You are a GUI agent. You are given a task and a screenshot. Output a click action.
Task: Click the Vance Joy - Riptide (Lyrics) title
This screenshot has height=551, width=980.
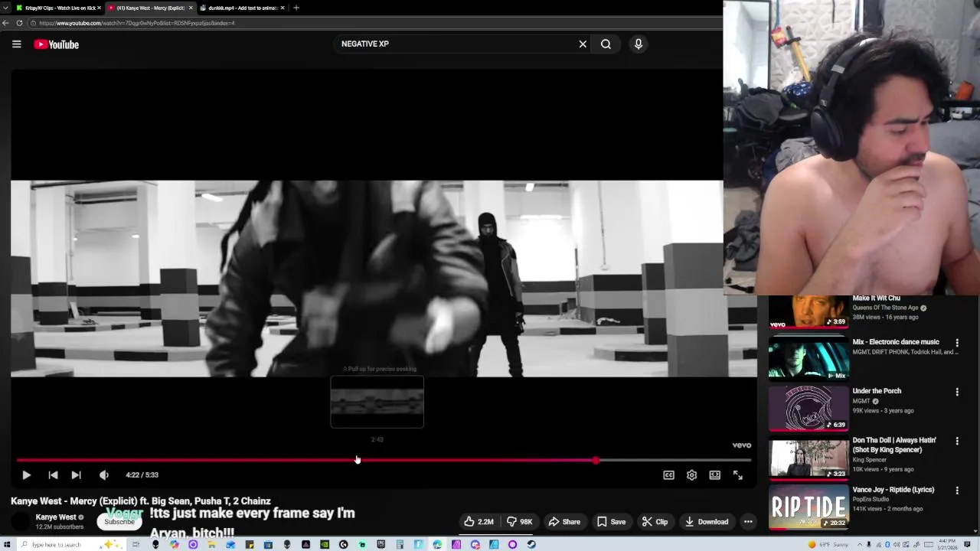pos(893,490)
